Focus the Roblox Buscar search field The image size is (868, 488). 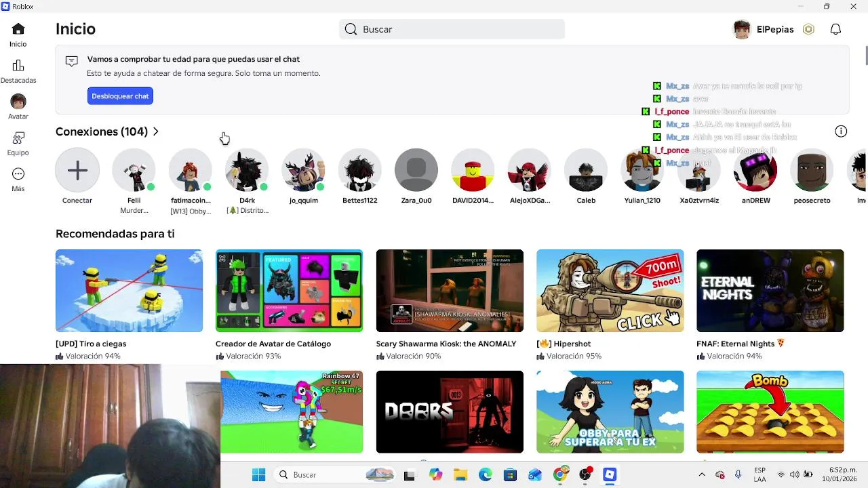point(452,29)
